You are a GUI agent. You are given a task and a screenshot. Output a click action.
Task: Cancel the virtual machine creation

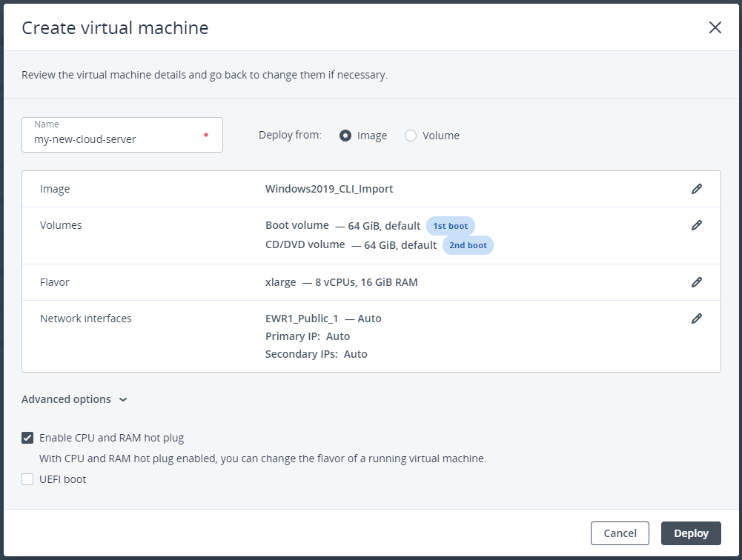click(620, 533)
